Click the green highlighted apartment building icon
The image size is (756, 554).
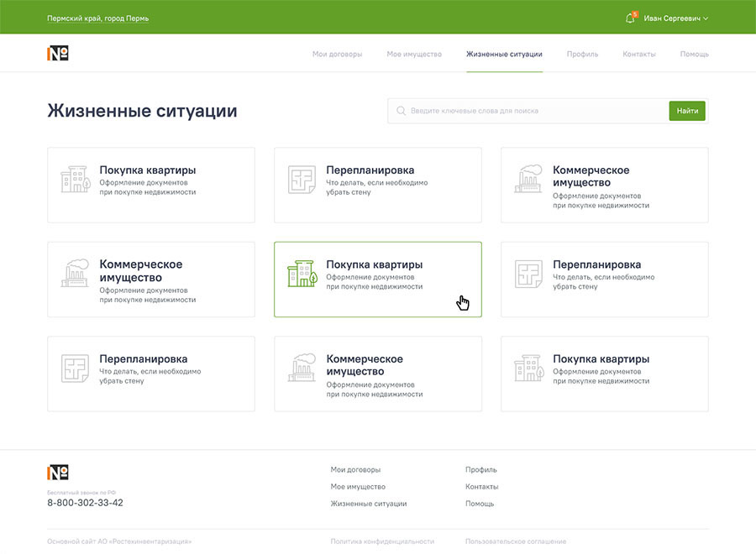(x=301, y=274)
